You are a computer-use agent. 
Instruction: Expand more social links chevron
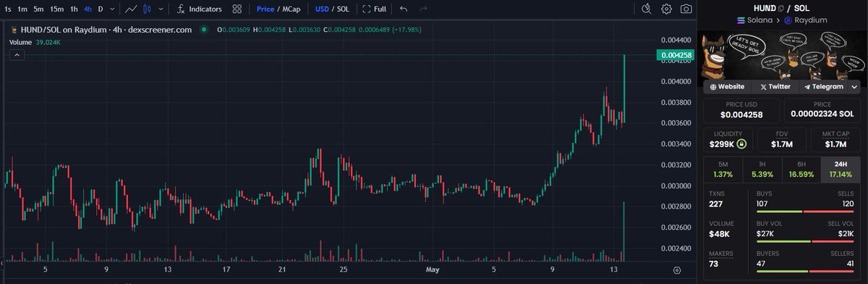pyautogui.click(x=854, y=86)
